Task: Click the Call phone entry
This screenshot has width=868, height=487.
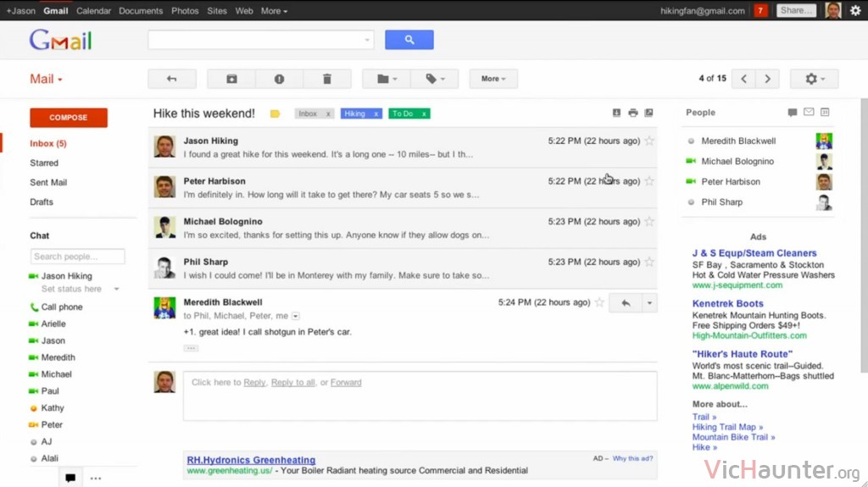Action: [61, 307]
